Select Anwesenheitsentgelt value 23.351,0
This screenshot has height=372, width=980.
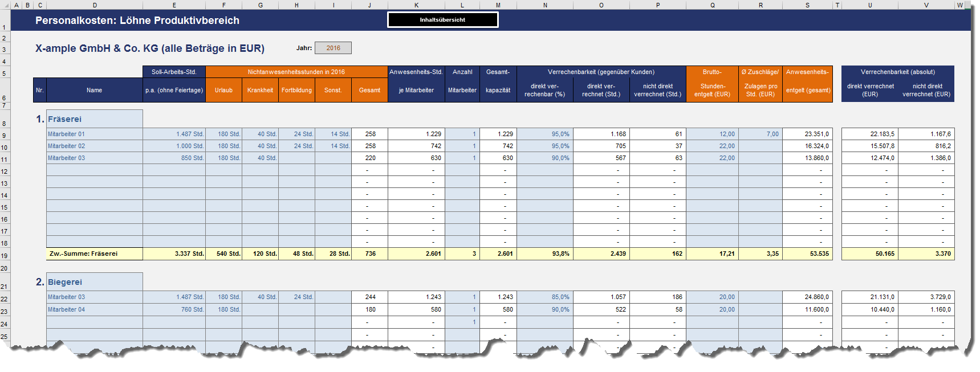click(807, 134)
